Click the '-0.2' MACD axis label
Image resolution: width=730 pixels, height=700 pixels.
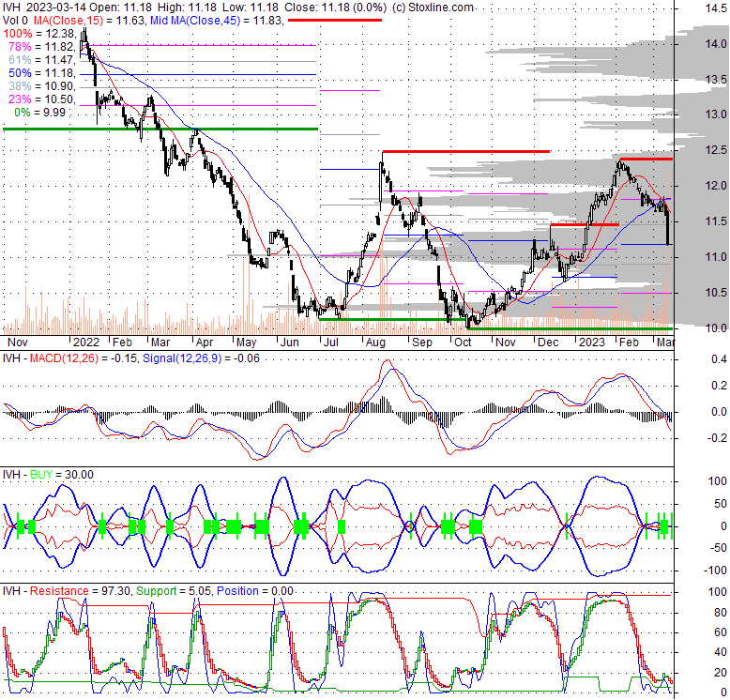pos(717,438)
